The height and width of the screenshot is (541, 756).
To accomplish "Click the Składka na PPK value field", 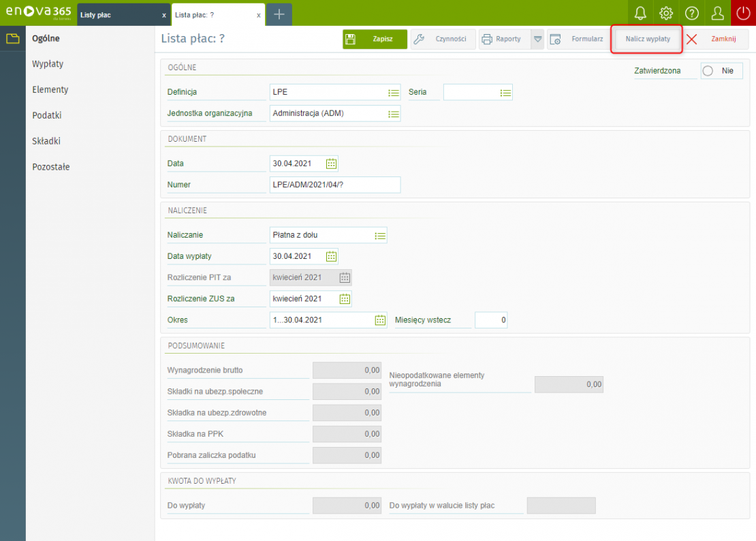I will pos(347,434).
